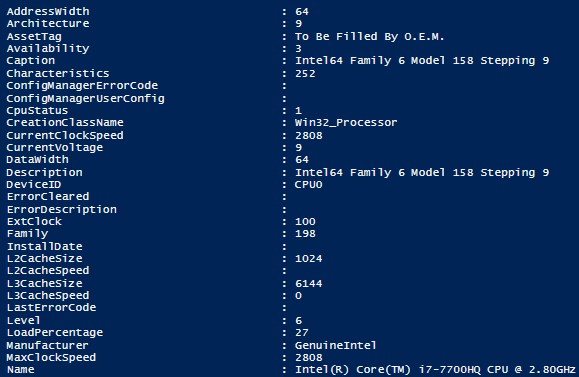Select the Manufacturer value GenuineIntel
Viewport: 579px width, 377px height.
coord(336,345)
